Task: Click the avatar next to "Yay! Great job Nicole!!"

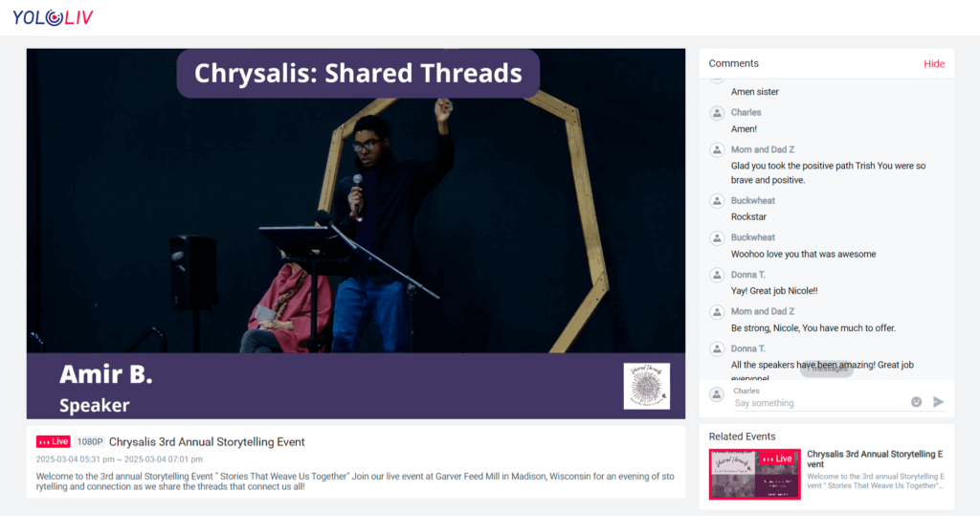Action: 716,275
